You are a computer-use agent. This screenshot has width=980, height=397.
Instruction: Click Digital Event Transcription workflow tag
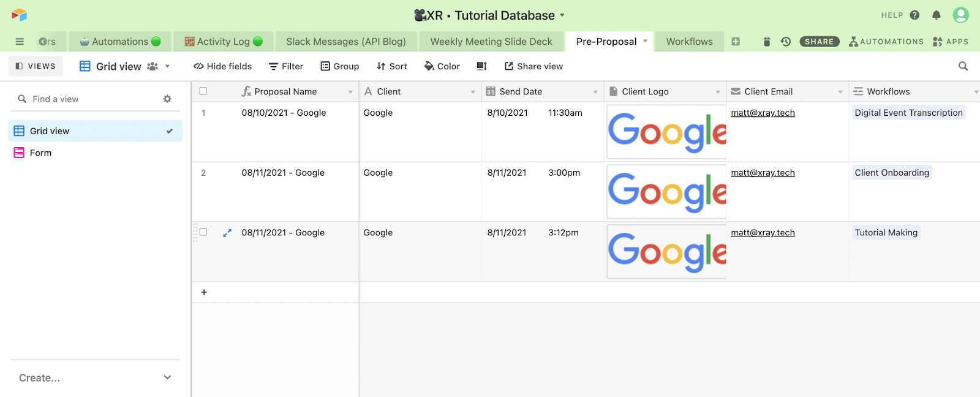point(908,113)
